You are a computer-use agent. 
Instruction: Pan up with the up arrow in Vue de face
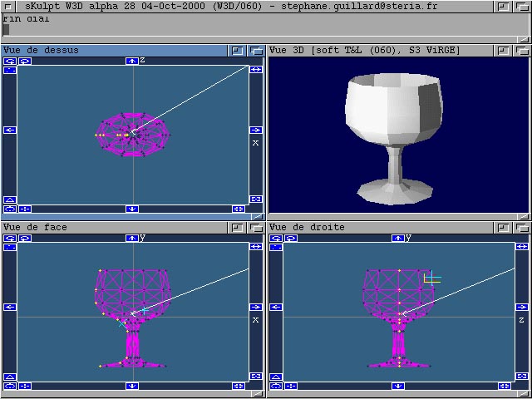(132, 239)
